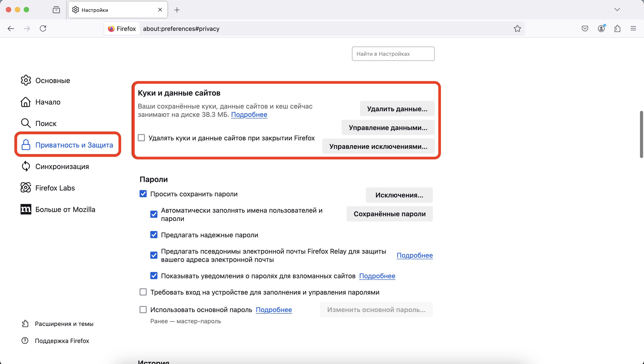Click the Управление исключениями… button
This screenshot has height=364, width=644.
pos(378,146)
